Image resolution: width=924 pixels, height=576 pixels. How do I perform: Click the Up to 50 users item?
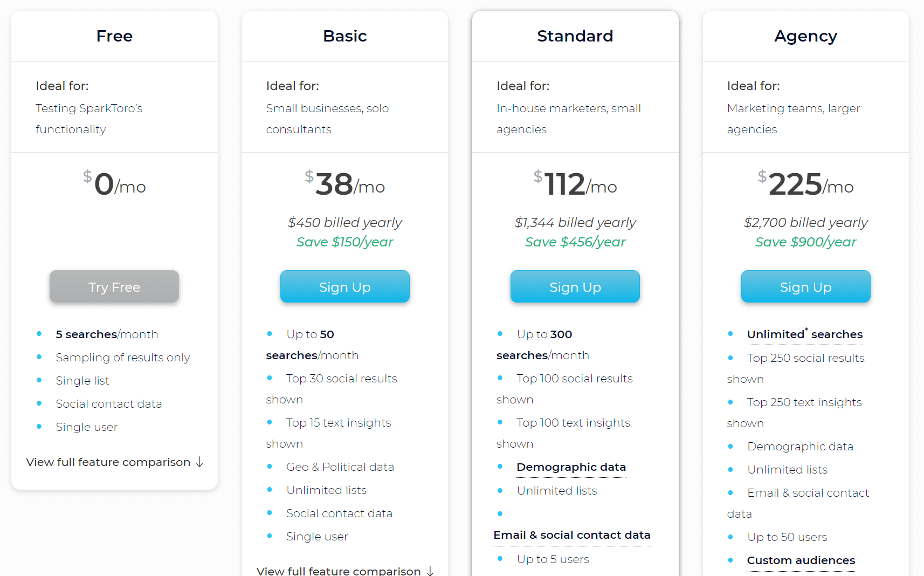coord(787,537)
